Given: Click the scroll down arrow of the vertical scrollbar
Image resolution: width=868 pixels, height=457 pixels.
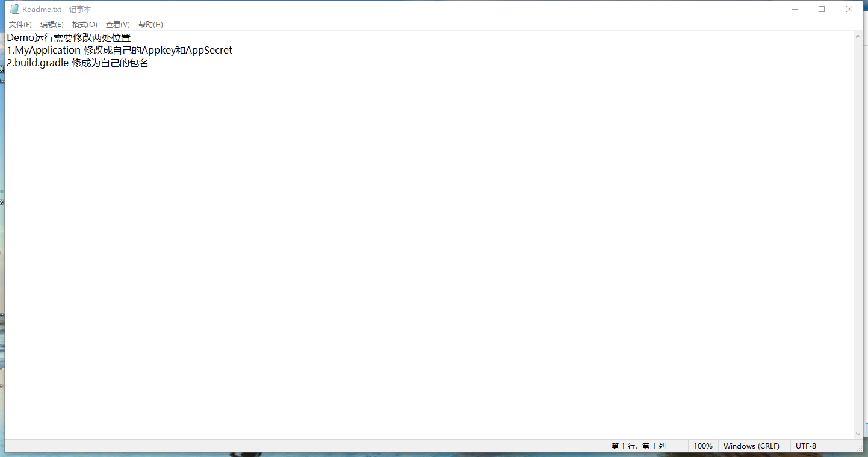Looking at the screenshot, I should coord(858,434).
